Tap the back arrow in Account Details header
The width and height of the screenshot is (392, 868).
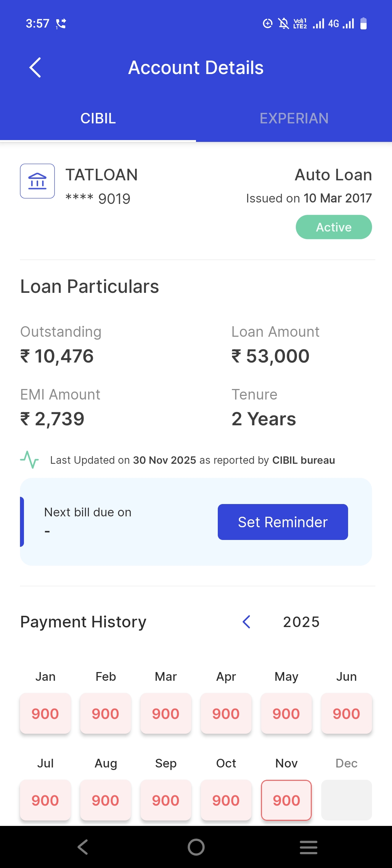coord(35,67)
